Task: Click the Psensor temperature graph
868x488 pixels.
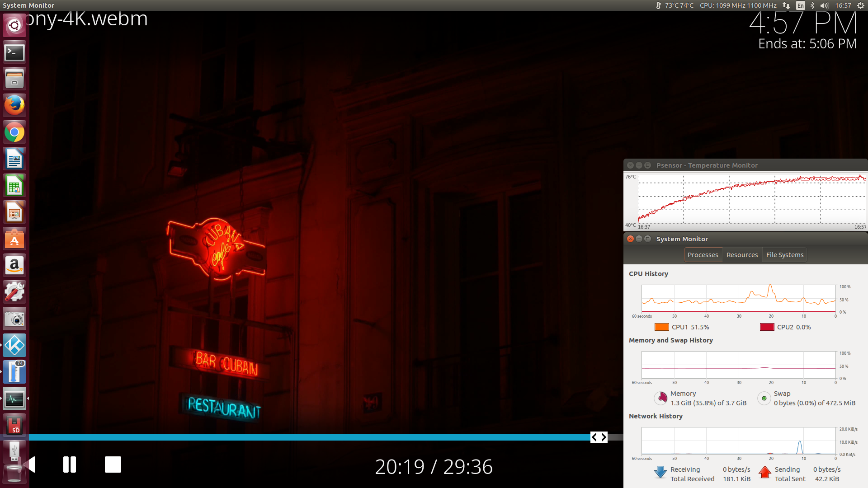Action: [x=752, y=198]
